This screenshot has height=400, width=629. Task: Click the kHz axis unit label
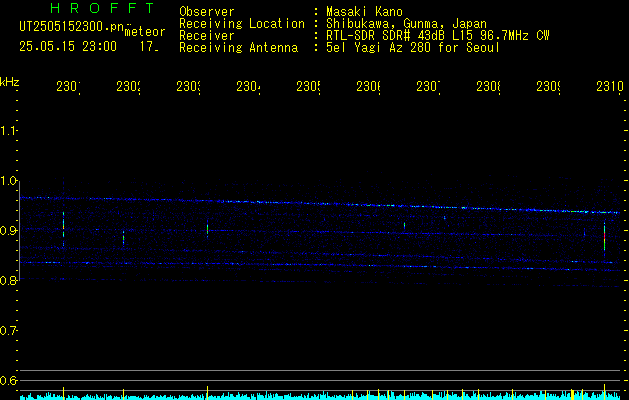(10, 82)
